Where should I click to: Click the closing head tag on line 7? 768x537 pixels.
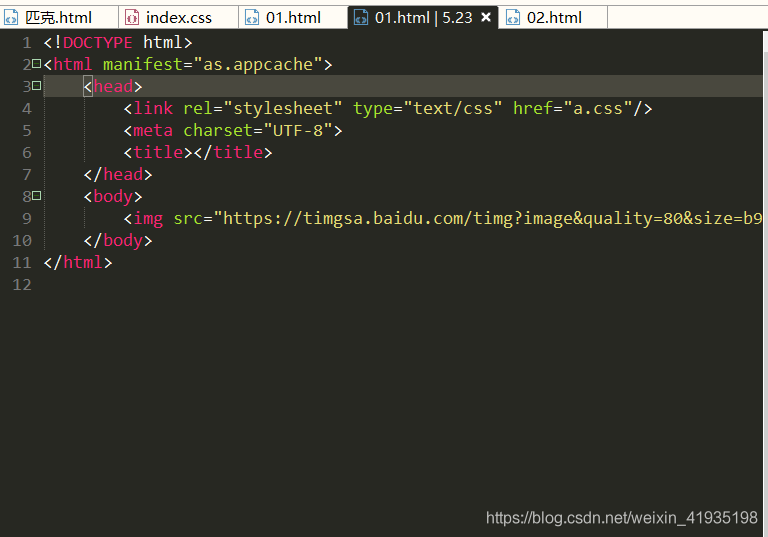(x=118, y=174)
